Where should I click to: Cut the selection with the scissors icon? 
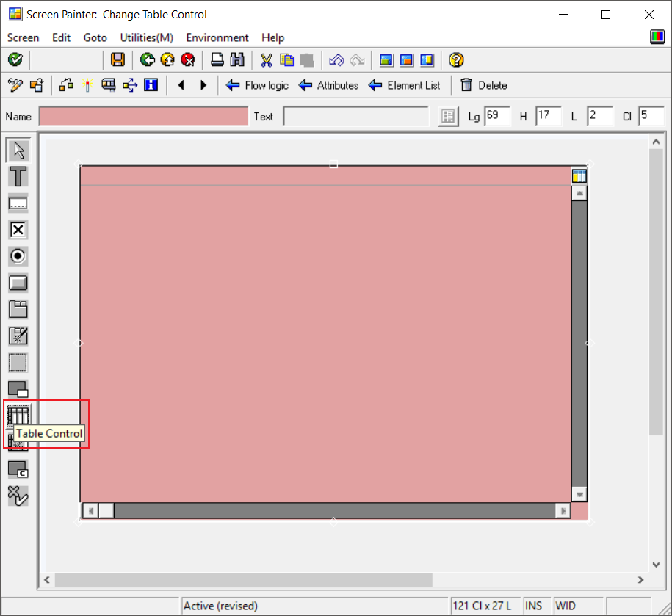pyautogui.click(x=266, y=59)
